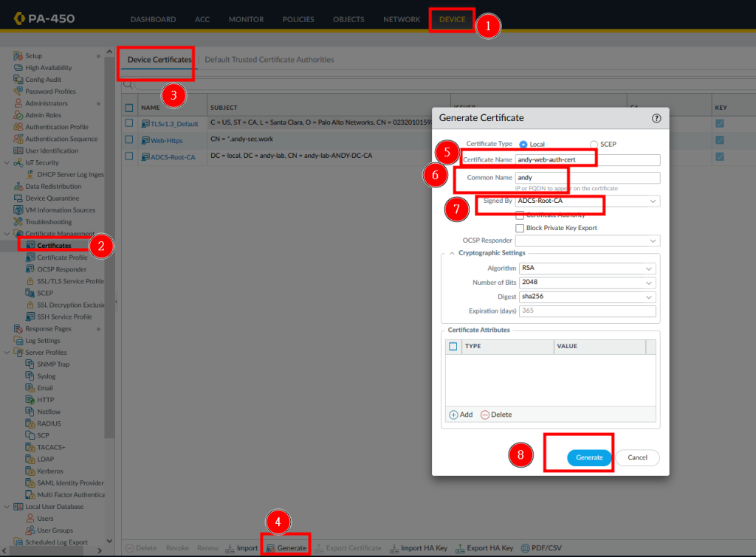Open the TLSv1.3_Default certificate link
The width and height of the screenshot is (756, 557).
pyautogui.click(x=174, y=124)
